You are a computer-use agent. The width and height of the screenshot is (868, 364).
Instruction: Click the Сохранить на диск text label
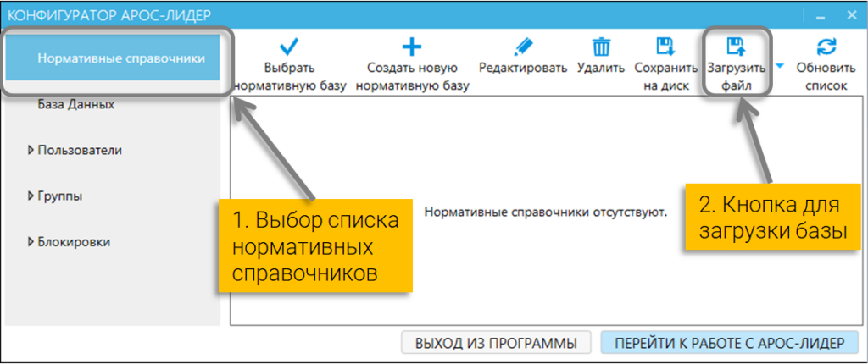pos(666,77)
